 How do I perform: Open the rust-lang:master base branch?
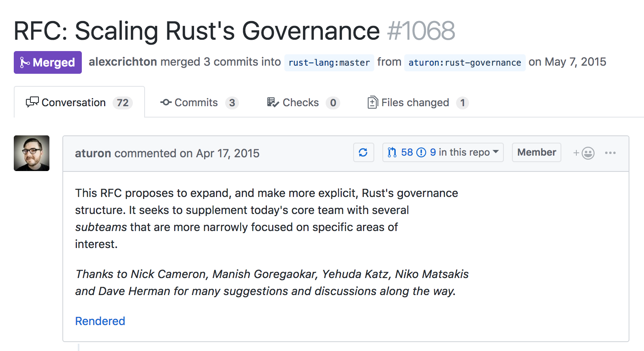click(329, 63)
